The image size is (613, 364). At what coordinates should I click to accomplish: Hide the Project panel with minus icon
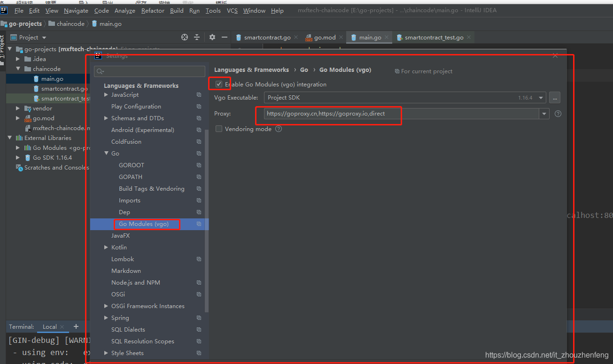tap(225, 37)
